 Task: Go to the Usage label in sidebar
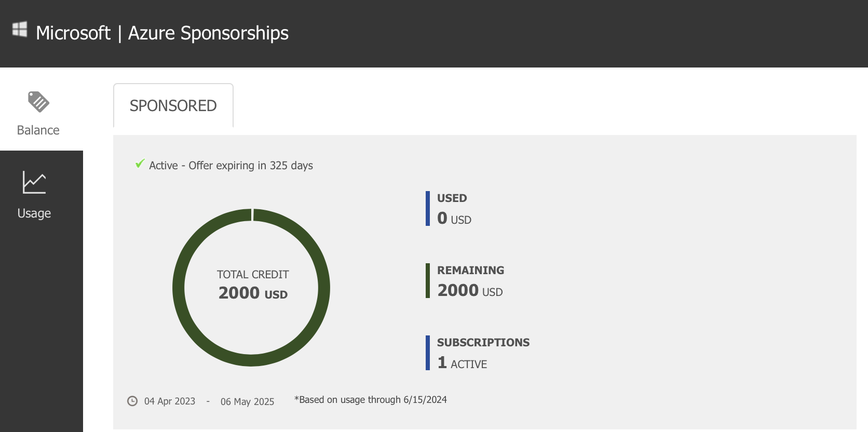(34, 213)
